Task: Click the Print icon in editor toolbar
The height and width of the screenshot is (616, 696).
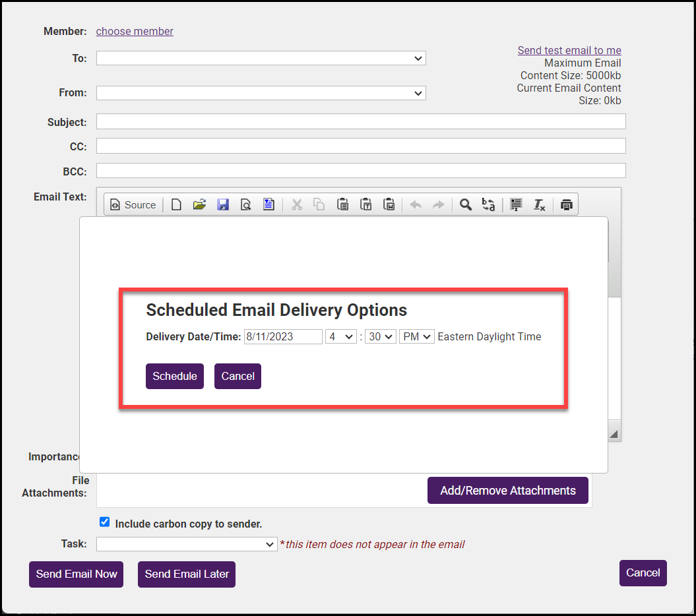Action: coord(566,205)
